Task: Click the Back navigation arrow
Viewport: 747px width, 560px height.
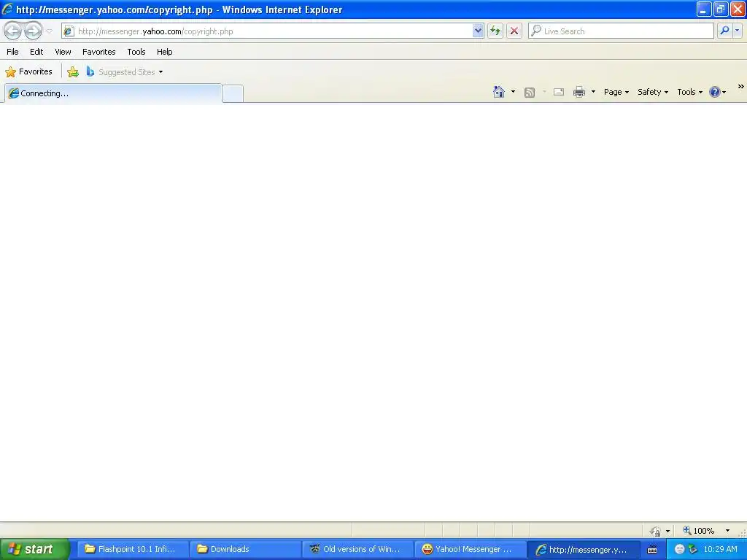Action: [12, 31]
